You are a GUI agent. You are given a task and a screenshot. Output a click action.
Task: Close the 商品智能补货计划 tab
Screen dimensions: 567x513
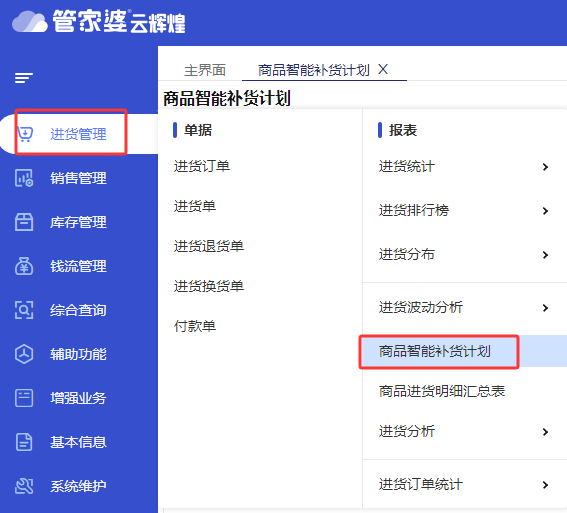pos(383,69)
